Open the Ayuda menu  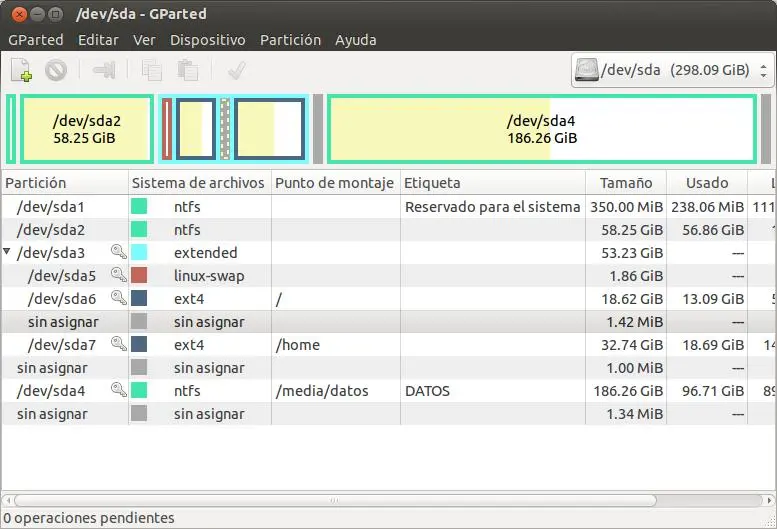click(x=356, y=40)
